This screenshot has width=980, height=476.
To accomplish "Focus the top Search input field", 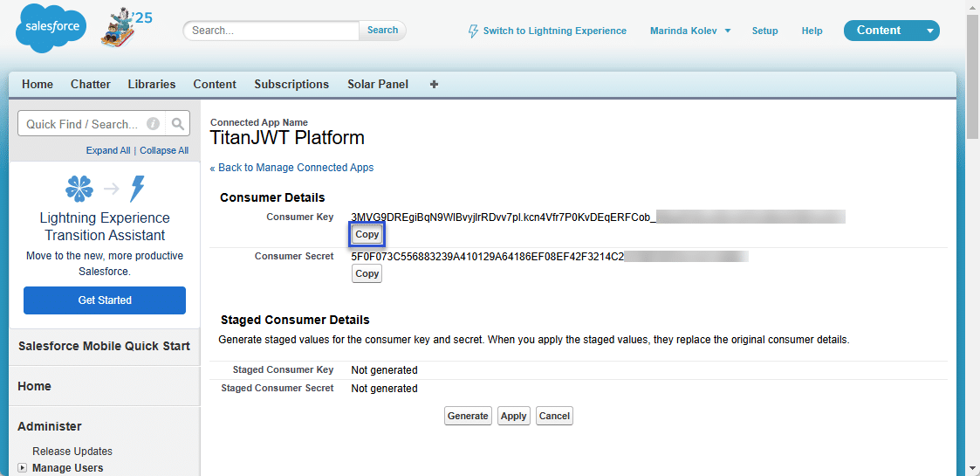I will pyautogui.click(x=272, y=30).
